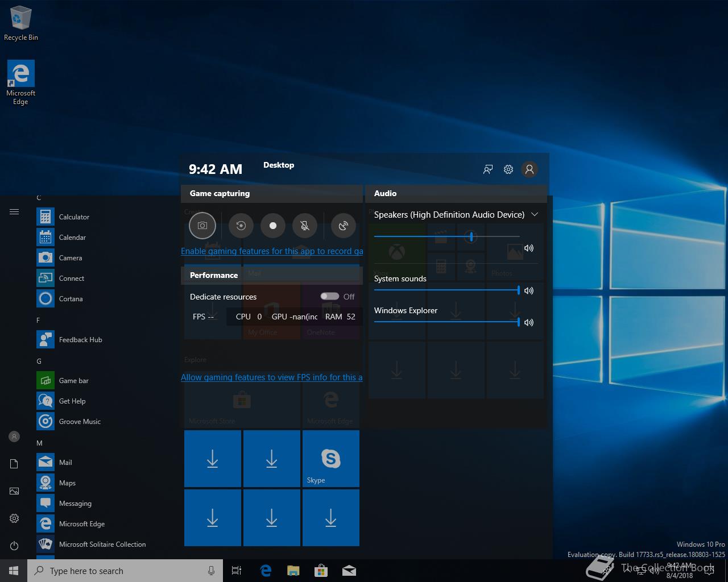Open Settings gear in Start sidebar
This screenshot has height=582, width=728.
[x=14, y=518]
